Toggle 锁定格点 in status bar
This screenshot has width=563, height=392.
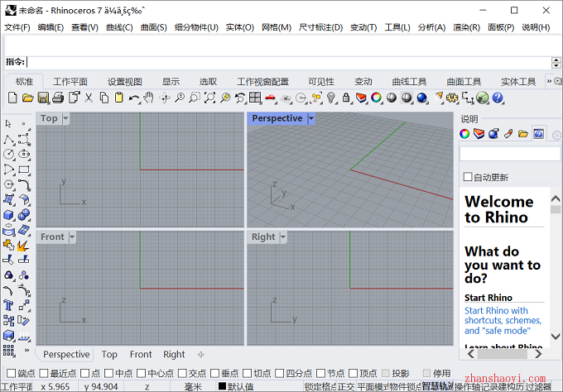(320, 386)
